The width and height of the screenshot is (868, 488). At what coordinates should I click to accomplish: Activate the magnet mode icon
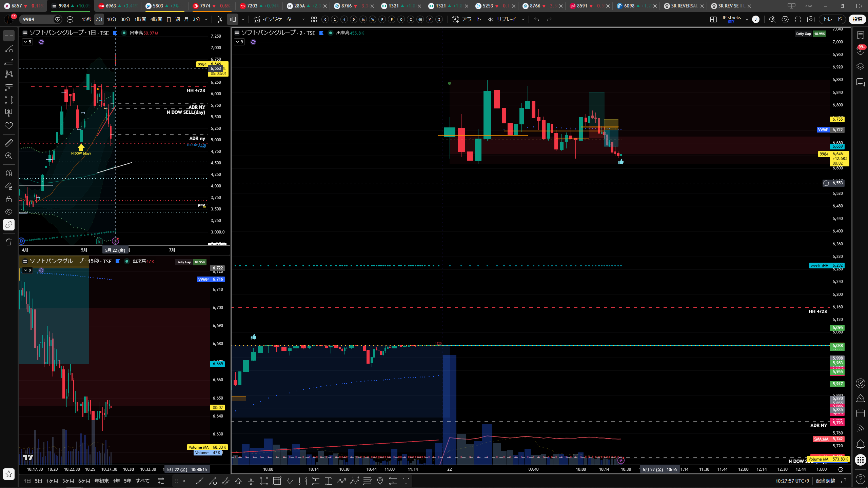tap(9, 173)
